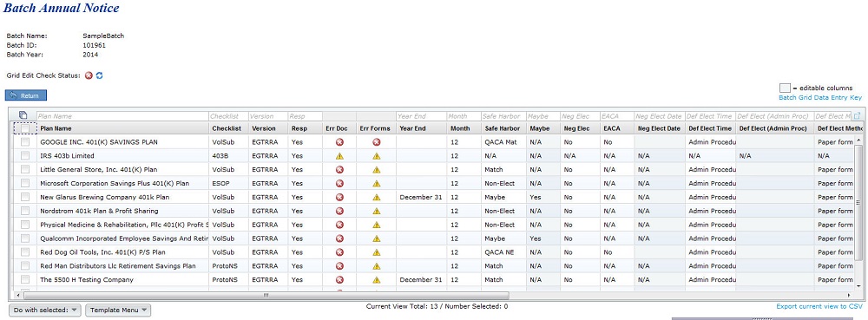Viewport: 868px width, 320px height.
Task: Click the Plan Name filter field
Action: point(123,116)
